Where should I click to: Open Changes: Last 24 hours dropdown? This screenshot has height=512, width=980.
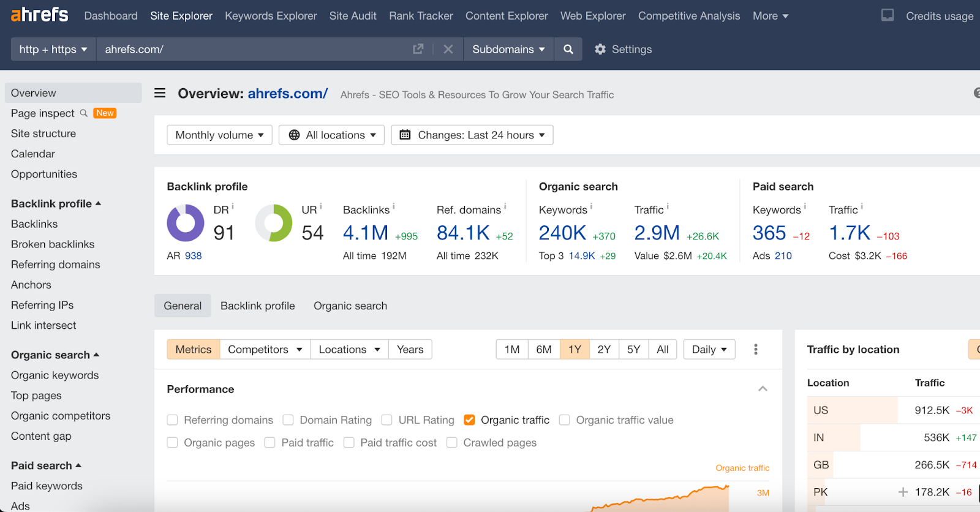click(x=472, y=135)
